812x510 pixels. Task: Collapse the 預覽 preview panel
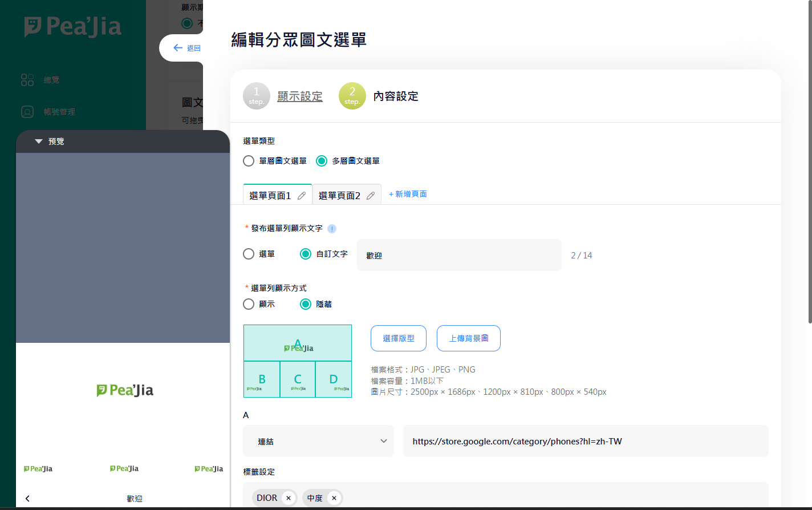click(39, 141)
